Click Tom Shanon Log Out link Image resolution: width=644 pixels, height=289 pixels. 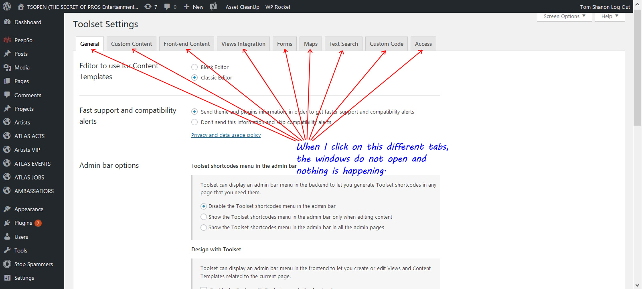pos(605,7)
